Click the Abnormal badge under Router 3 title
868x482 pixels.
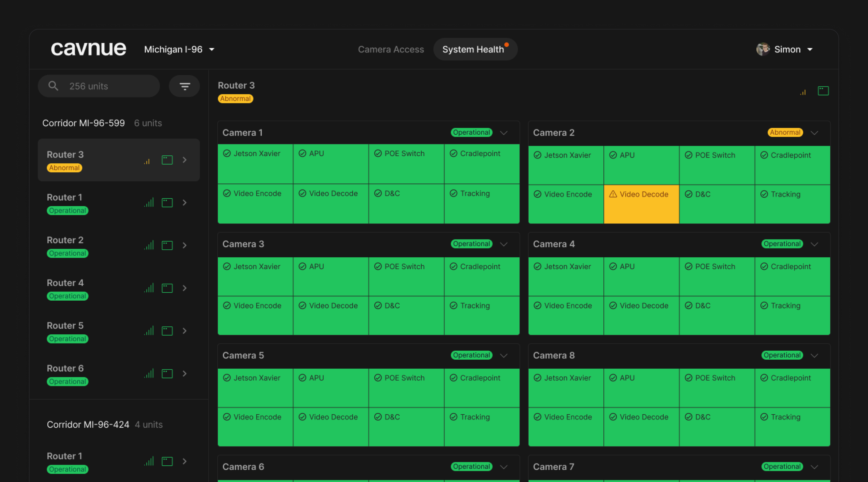tap(235, 99)
